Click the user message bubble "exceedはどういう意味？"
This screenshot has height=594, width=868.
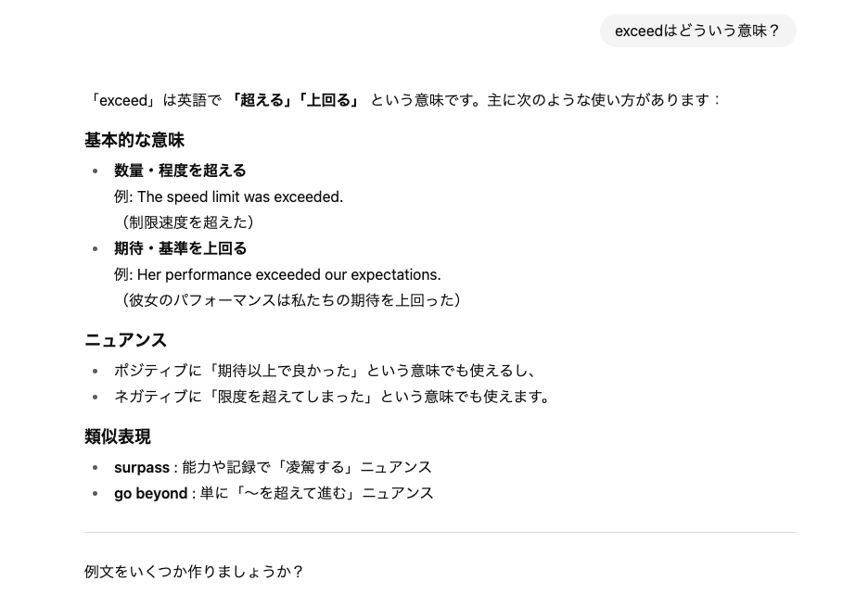point(697,31)
